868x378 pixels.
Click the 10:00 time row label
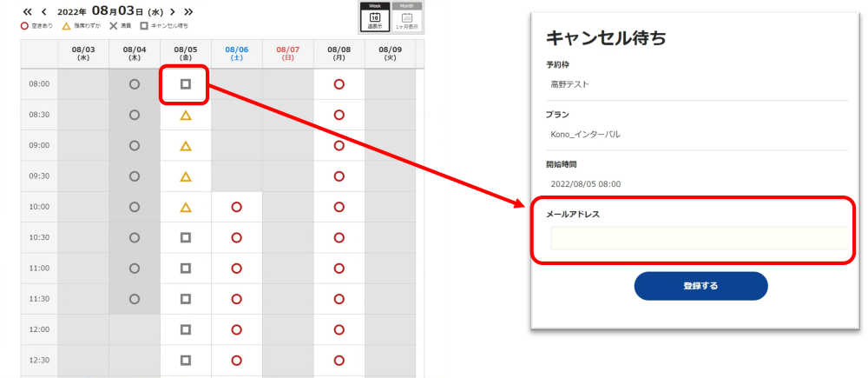(x=39, y=207)
